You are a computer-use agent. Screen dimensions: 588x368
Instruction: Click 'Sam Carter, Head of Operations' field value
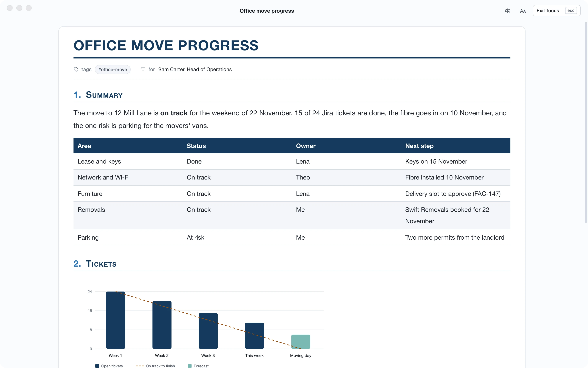click(x=195, y=69)
